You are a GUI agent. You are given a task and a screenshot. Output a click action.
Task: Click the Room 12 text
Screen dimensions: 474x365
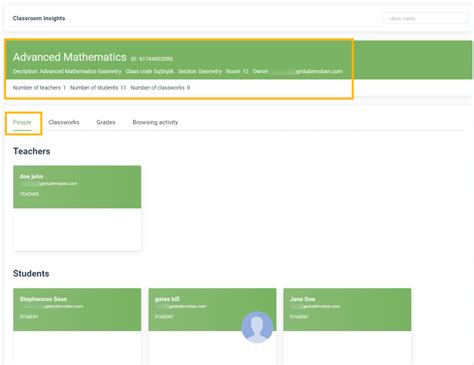tap(237, 71)
